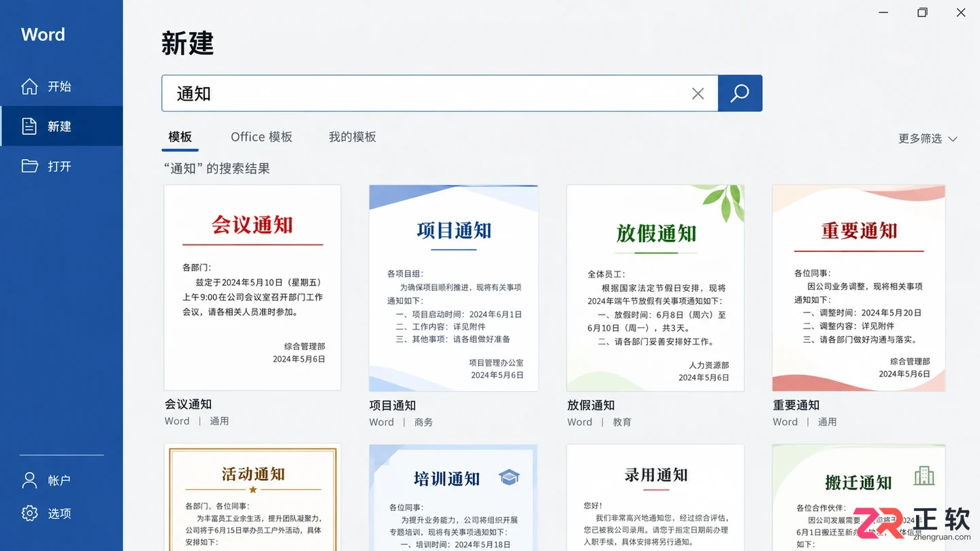Minimize the Word window
980x551 pixels.
point(883,12)
